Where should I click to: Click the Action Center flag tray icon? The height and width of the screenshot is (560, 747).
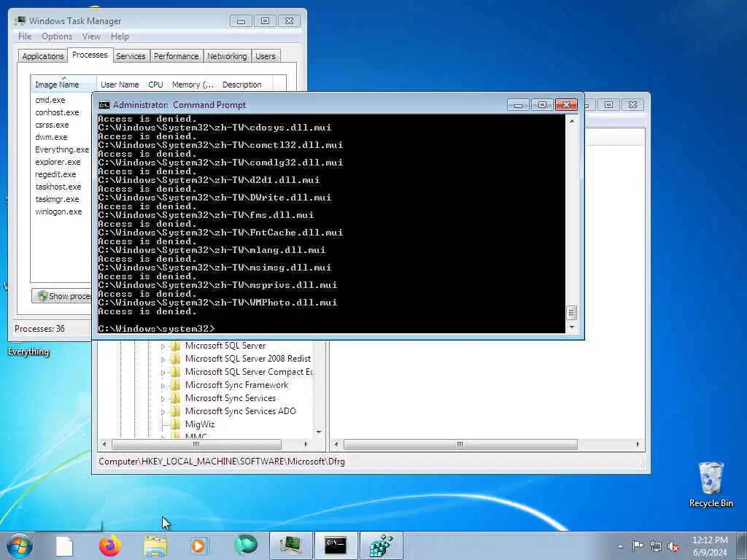[638, 545]
